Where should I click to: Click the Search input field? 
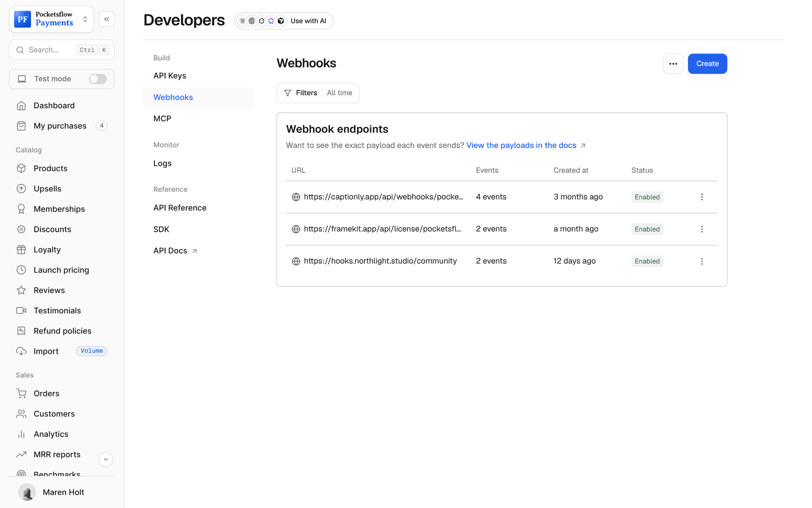click(x=61, y=50)
